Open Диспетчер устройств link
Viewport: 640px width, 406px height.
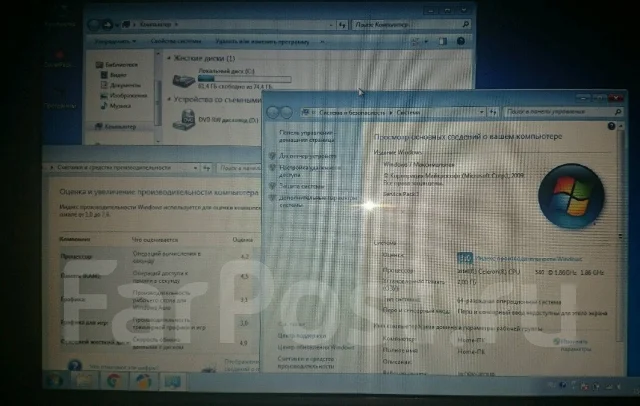307,156
